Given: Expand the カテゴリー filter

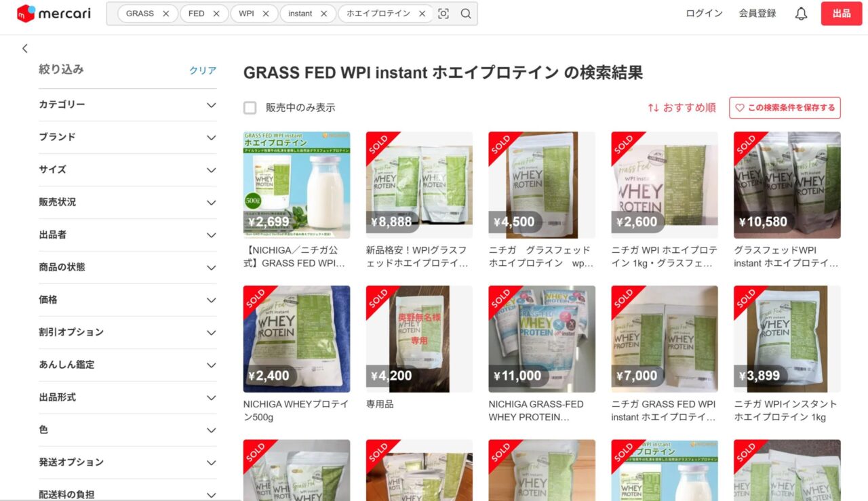Looking at the screenshot, I should (127, 105).
